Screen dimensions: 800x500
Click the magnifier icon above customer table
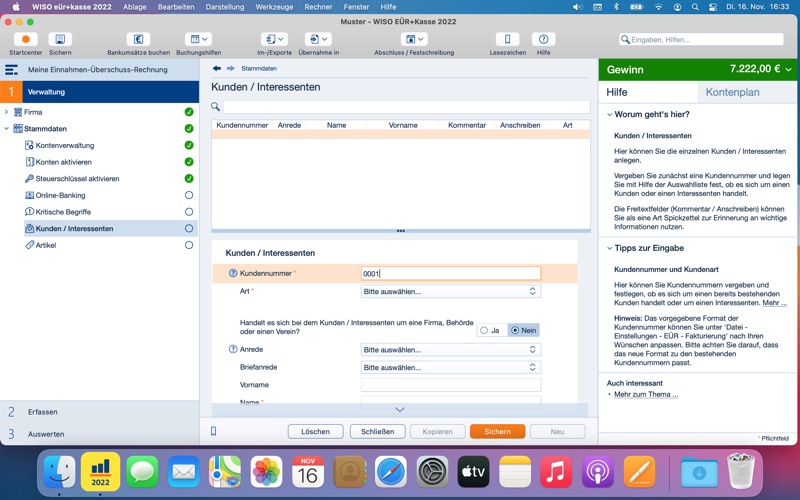[215, 106]
